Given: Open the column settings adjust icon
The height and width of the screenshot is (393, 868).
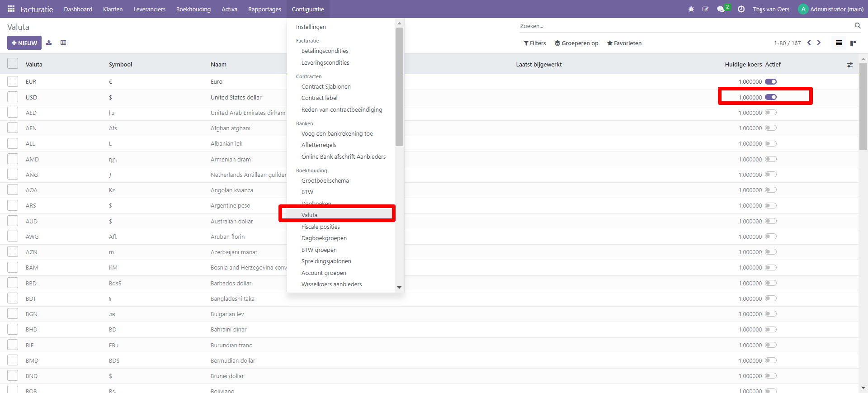Looking at the screenshot, I should click(849, 65).
